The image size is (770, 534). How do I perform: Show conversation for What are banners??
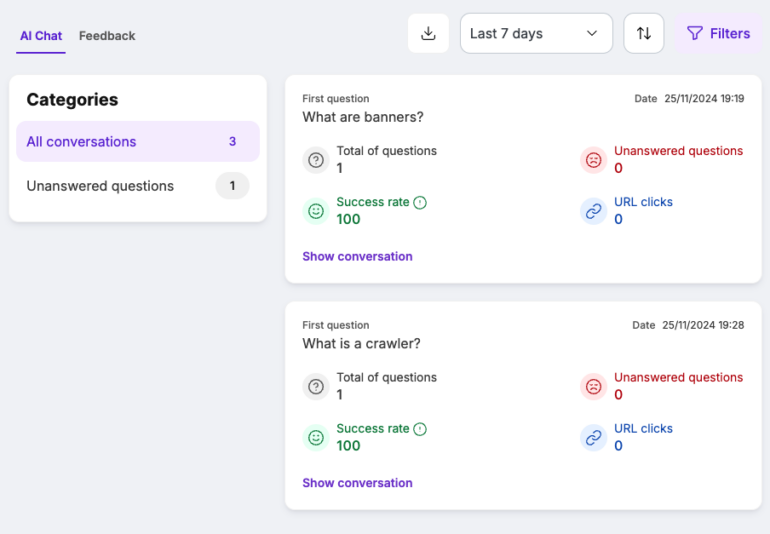(357, 256)
